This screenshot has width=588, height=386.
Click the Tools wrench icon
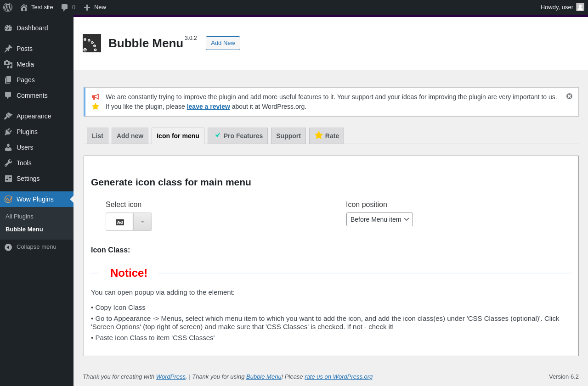(x=8, y=163)
